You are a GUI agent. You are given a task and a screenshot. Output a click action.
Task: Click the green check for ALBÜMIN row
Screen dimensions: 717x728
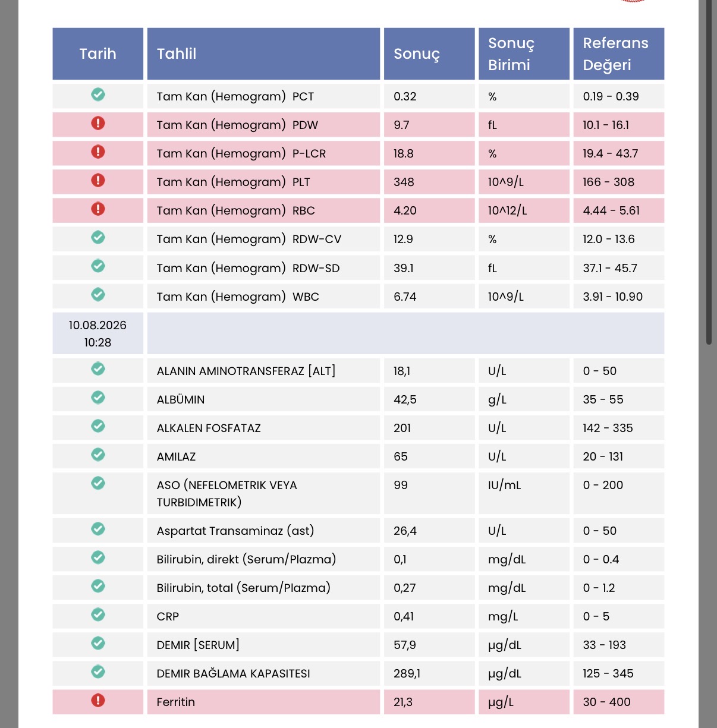pos(98,398)
